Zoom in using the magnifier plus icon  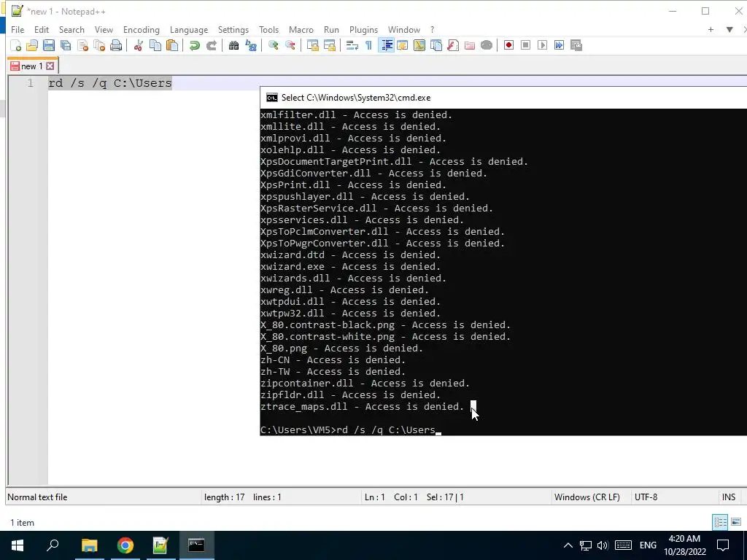273,45
